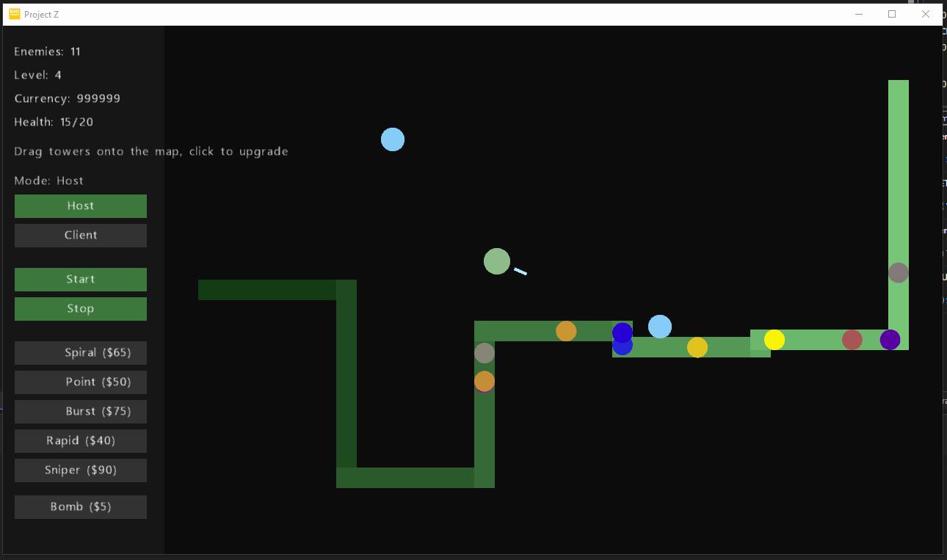
Task: Upgrade the light blue tower near the top
Action: tap(393, 139)
